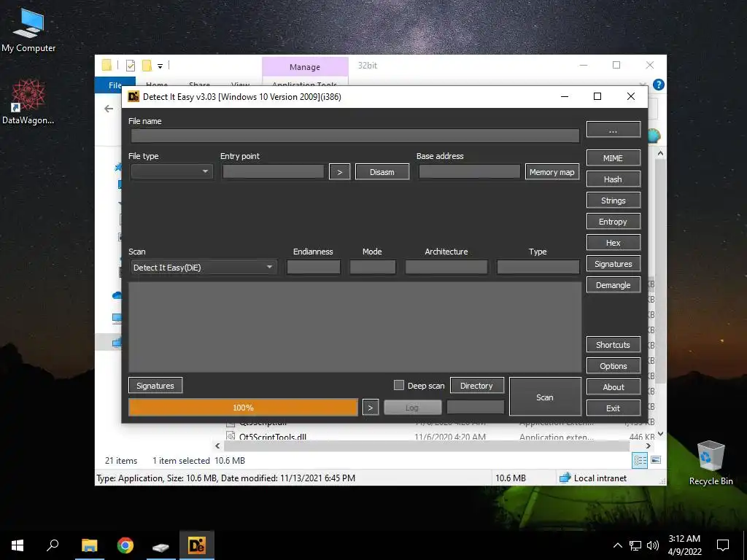Click the 21 items status text
The image size is (747, 560).
pos(121,461)
